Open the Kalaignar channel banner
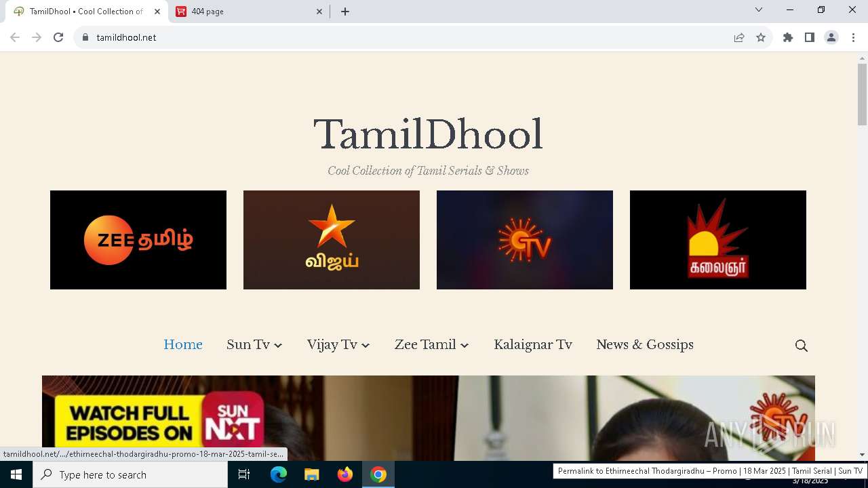The width and height of the screenshot is (868, 488). (718, 240)
